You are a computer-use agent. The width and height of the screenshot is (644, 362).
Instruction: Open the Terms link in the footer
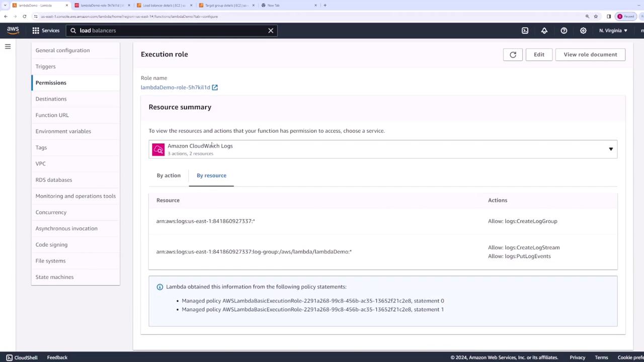602,357
